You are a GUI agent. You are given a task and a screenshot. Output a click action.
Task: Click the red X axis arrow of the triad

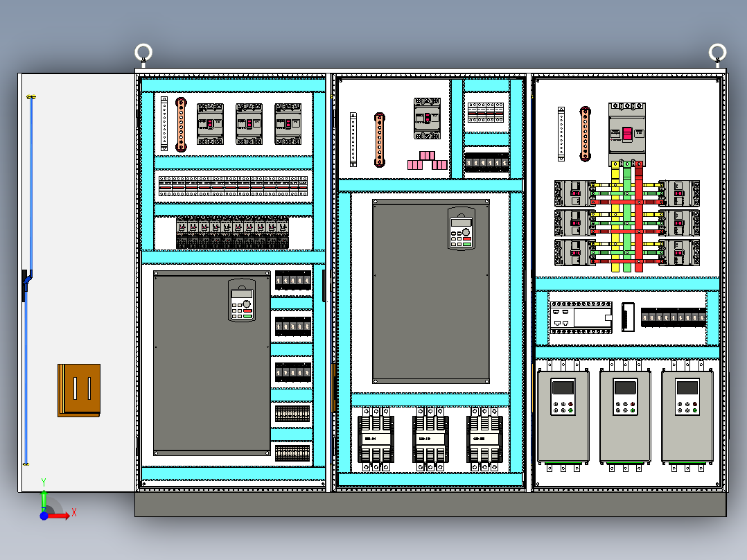point(60,515)
